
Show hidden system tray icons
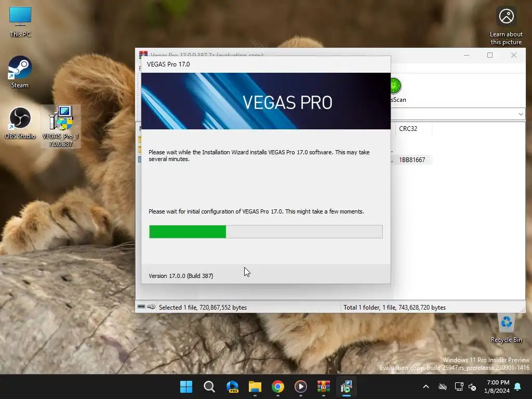coord(426,387)
